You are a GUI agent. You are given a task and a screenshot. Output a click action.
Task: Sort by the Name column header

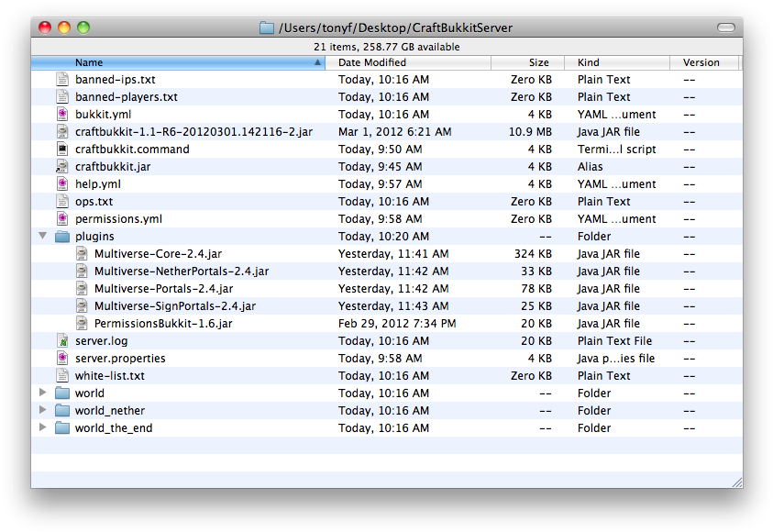coord(178,62)
